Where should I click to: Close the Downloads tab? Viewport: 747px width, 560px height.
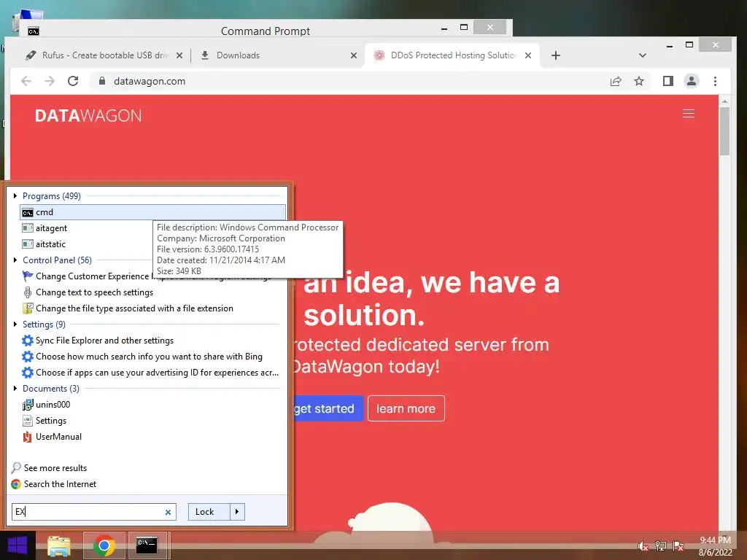coord(354,55)
